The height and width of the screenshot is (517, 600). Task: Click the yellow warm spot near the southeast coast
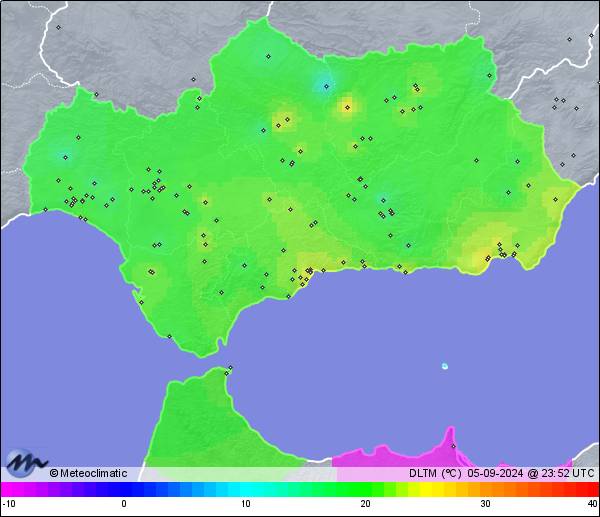pos(490,257)
